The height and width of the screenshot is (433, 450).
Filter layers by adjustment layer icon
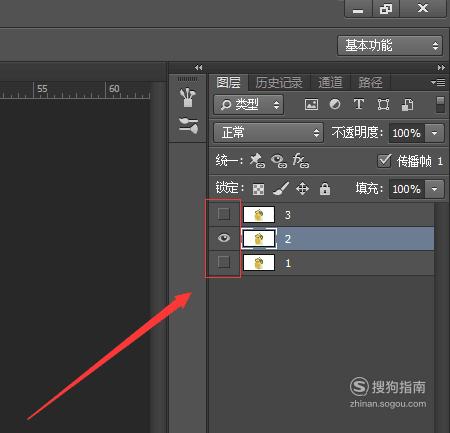point(335,104)
